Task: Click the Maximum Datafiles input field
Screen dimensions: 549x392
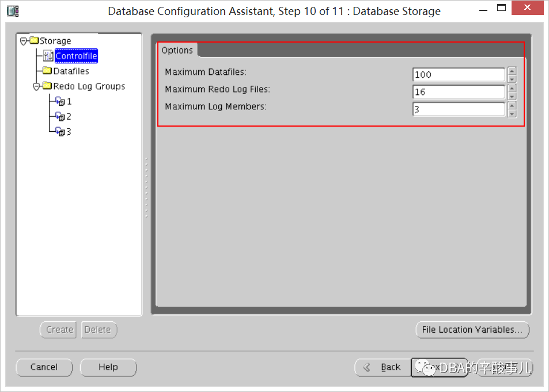Action: pyautogui.click(x=459, y=75)
